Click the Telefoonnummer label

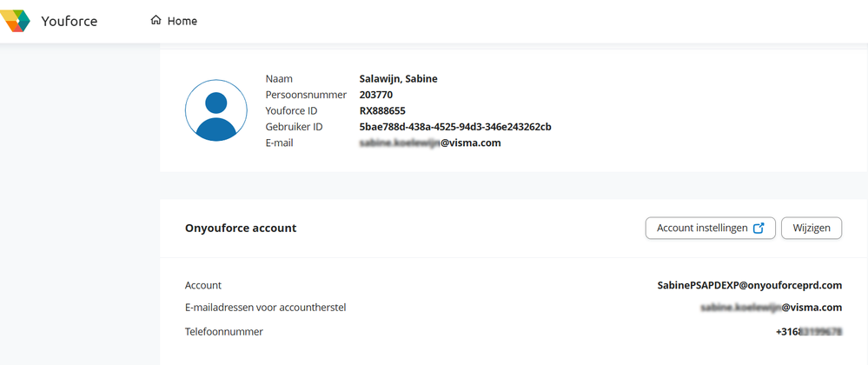[224, 331]
